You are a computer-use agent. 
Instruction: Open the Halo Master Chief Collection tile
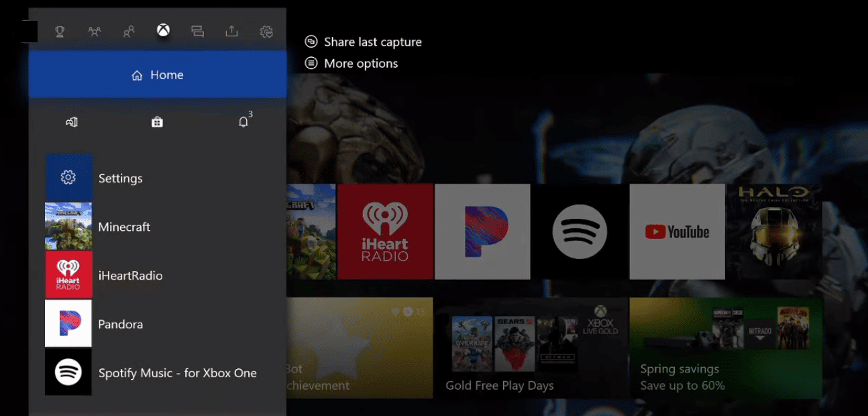click(x=773, y=231)
